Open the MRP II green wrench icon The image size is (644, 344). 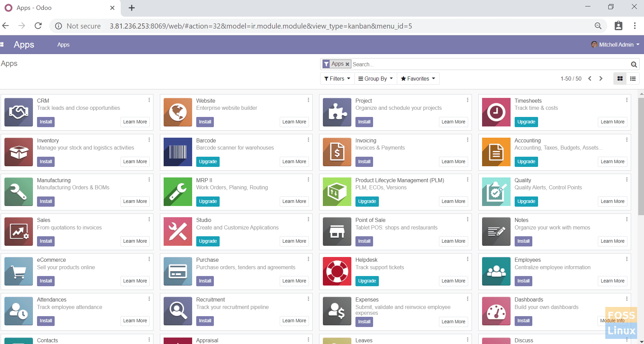tap(178, 192)
